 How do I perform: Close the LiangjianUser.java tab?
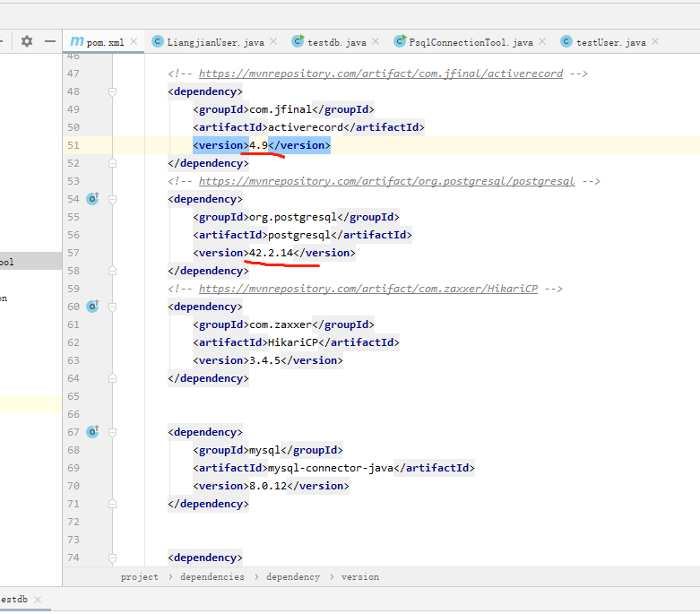(273, 41)
